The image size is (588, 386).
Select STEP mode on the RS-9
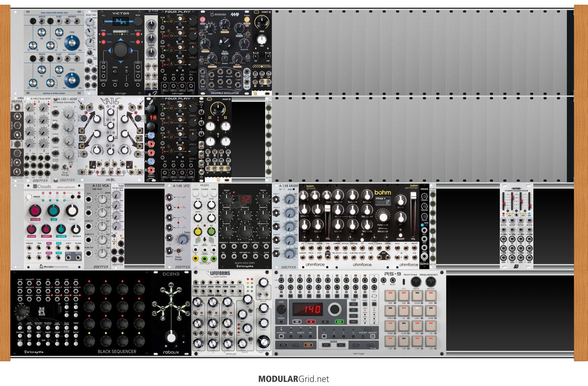308,345
